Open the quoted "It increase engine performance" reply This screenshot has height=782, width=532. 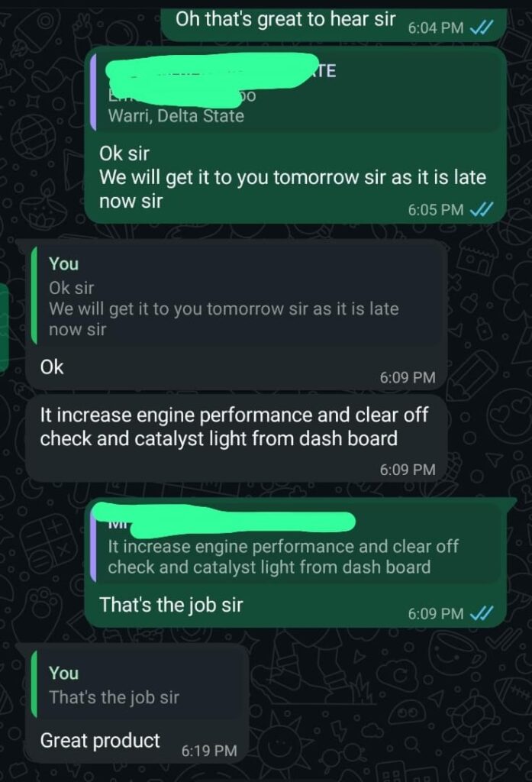[x=295, y=544]
